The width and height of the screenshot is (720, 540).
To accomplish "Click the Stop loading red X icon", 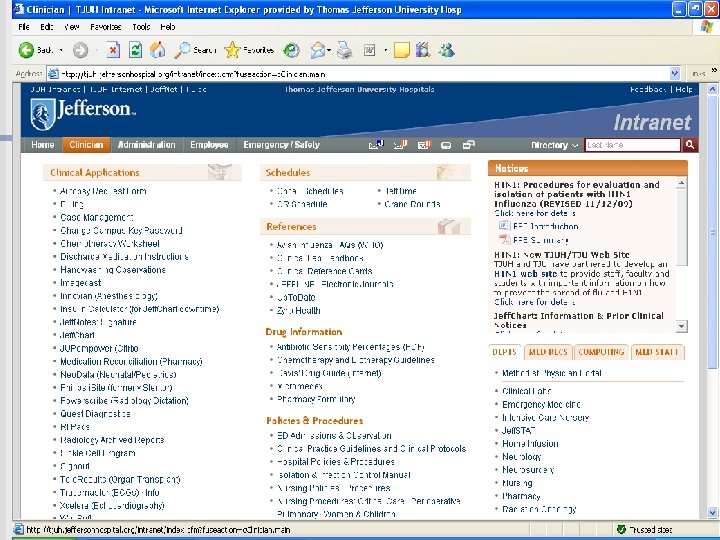I will [x=113, y=50].
